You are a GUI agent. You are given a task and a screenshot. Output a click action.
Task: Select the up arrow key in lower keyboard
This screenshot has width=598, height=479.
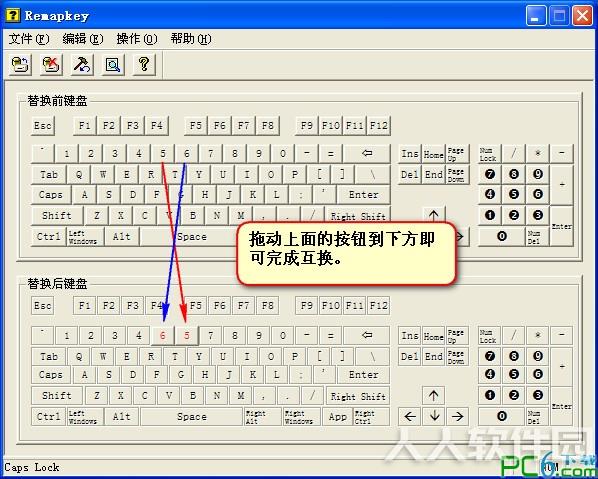[434, 396]
